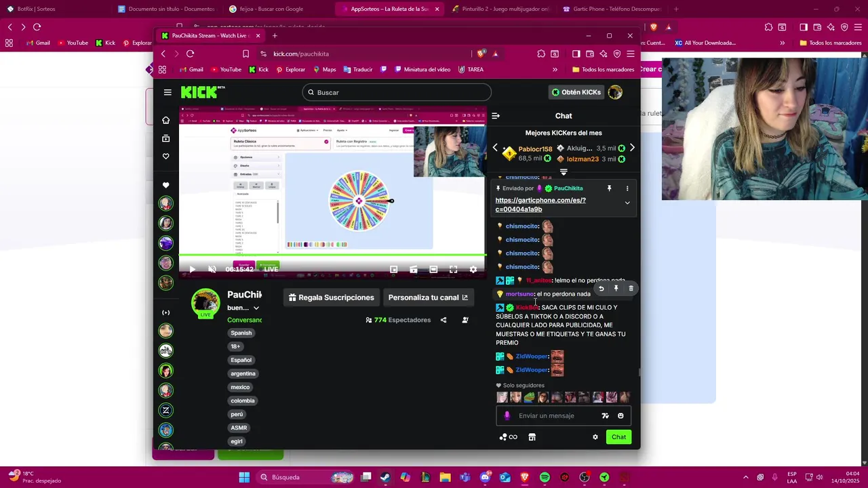Select the ASMR tag

pyautogui.click(x=239, y=428)
